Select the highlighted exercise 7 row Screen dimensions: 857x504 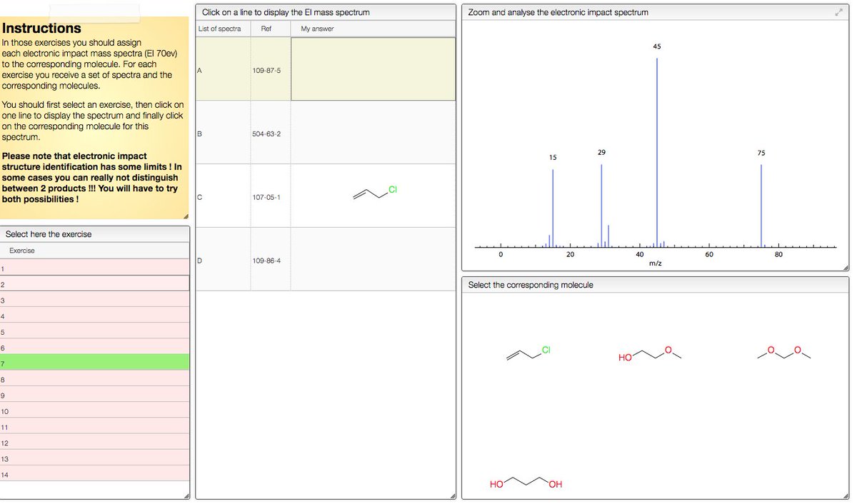point(95,363)
